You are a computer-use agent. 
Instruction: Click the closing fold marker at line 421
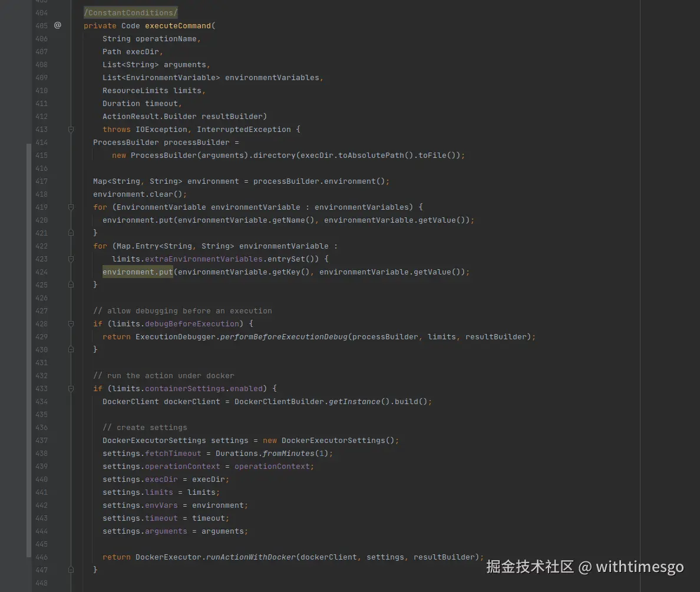[x=71, y=233]
